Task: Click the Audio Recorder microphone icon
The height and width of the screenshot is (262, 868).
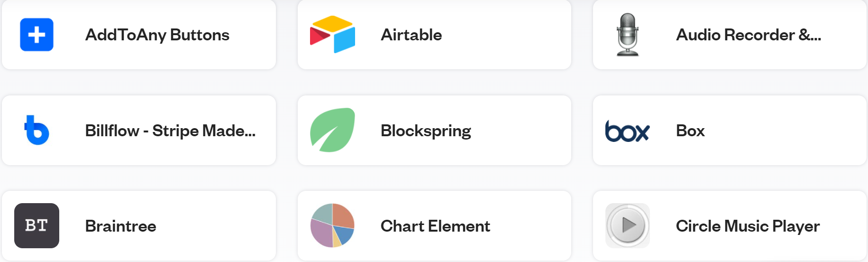Action: pyautogui.click(x=628, y=35)
